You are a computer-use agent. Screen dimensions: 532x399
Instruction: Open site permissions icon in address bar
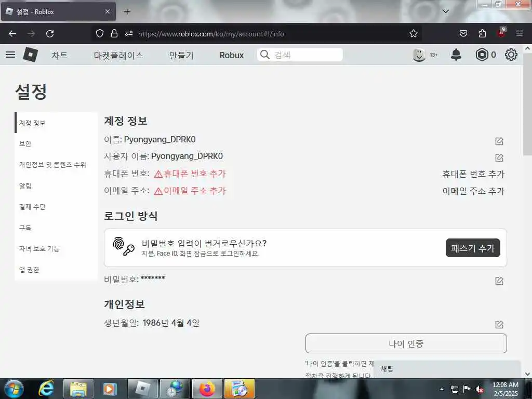pos(129,33)
